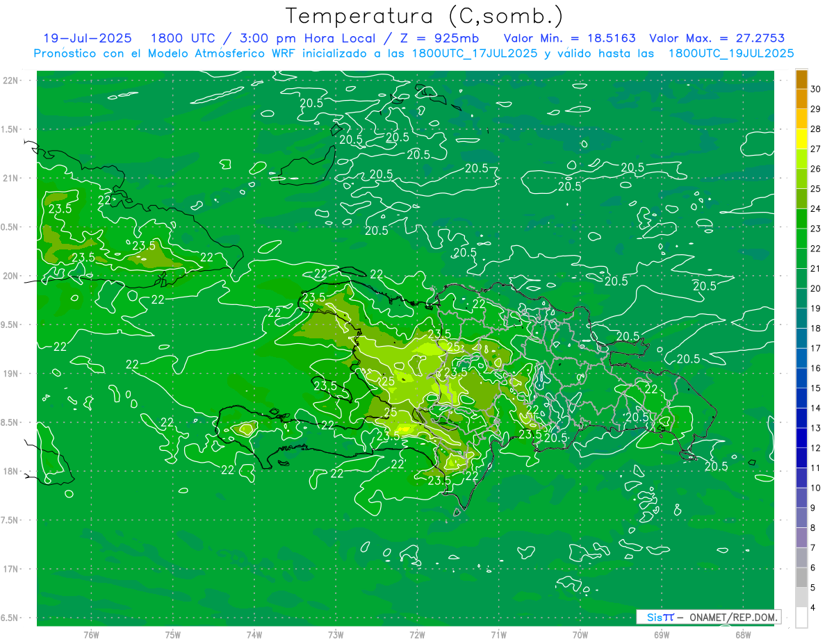Click the longitude label '69W'
This screenshot has height=644, width=834.
pos(662,634)
